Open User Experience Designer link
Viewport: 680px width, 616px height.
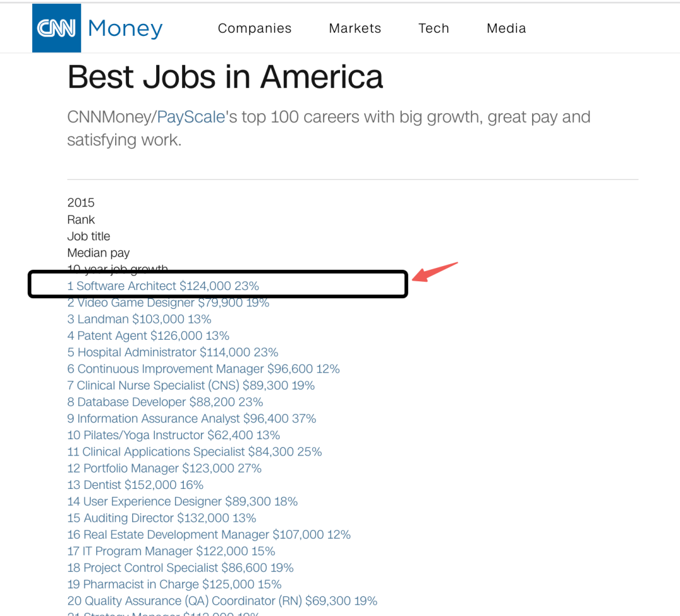click(182, 501)
